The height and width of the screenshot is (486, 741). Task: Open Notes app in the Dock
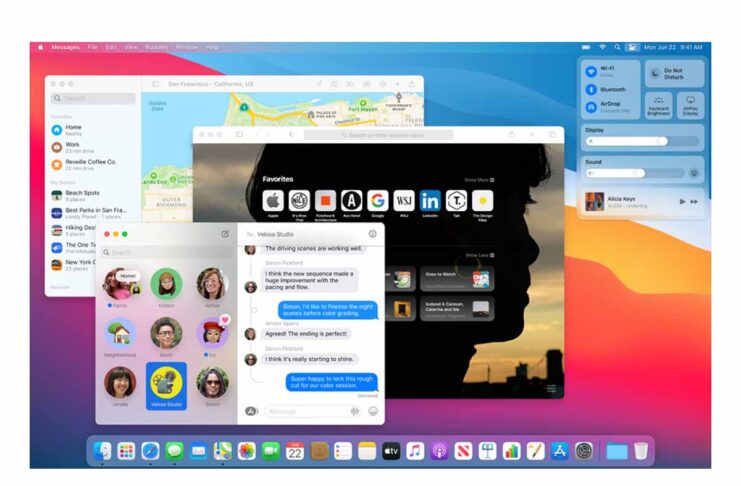click(367, 451)
